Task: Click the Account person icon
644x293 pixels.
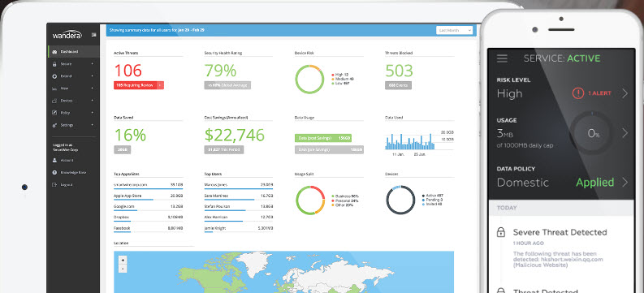Action: (x=54, y=161)
